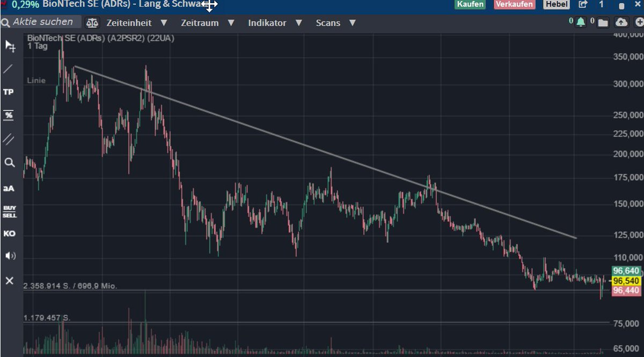Click the 175,000 price axis label
This screenshot has width=644, height=357.
click(628, 178)
